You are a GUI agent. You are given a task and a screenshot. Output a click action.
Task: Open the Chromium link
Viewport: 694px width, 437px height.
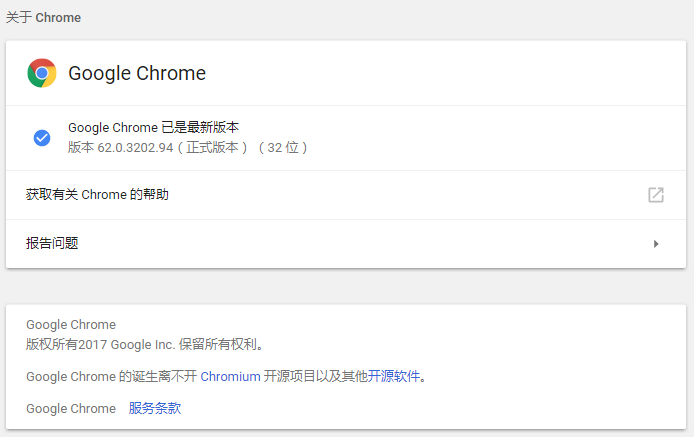coord(230,377)
